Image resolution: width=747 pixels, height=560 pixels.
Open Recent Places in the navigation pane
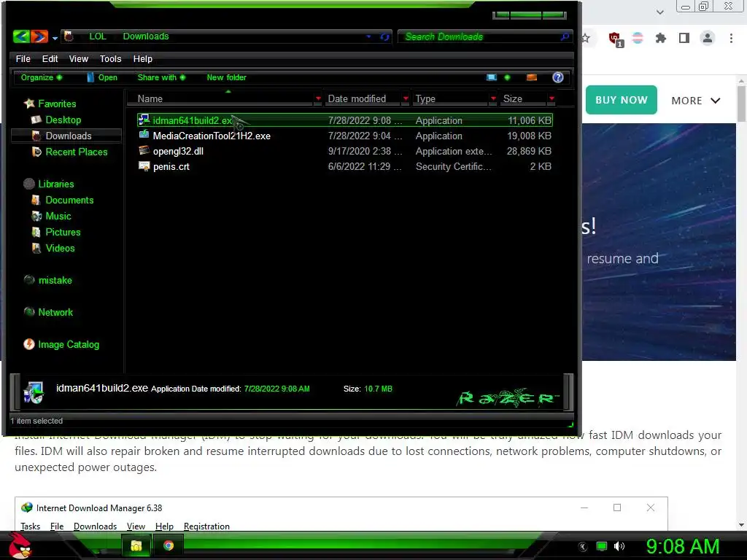[x=76, y=152]
